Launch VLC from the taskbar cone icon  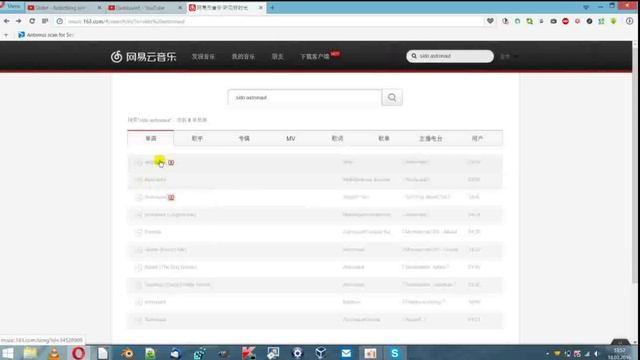(54, 353)
